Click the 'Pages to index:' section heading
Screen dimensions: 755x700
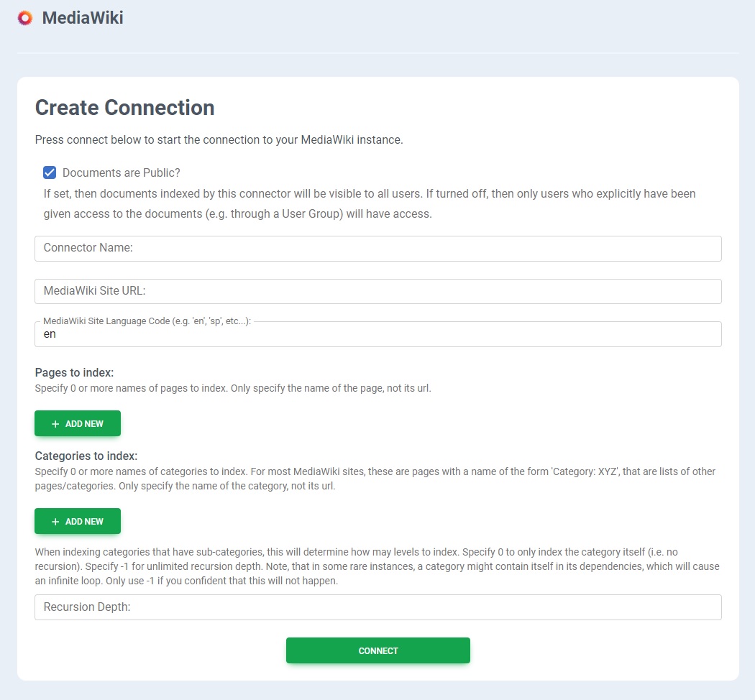coord(74,372)
